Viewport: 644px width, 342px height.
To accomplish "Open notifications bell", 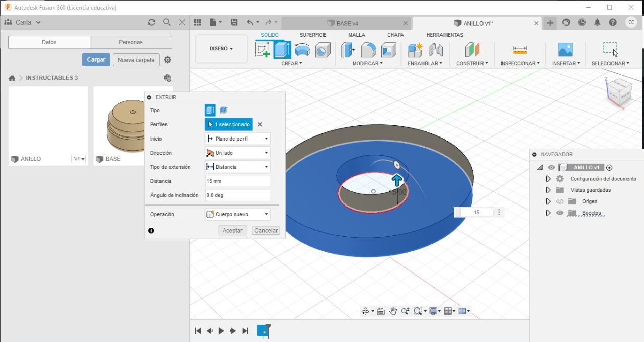I will tap(597, 22).
